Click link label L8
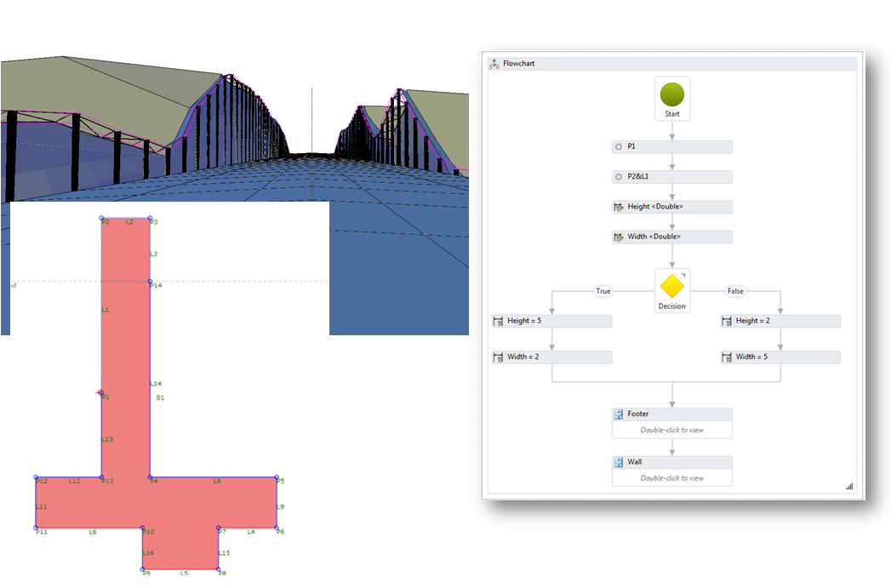The width and height of the screenshot is (891, 588). (x=217, y=481)
